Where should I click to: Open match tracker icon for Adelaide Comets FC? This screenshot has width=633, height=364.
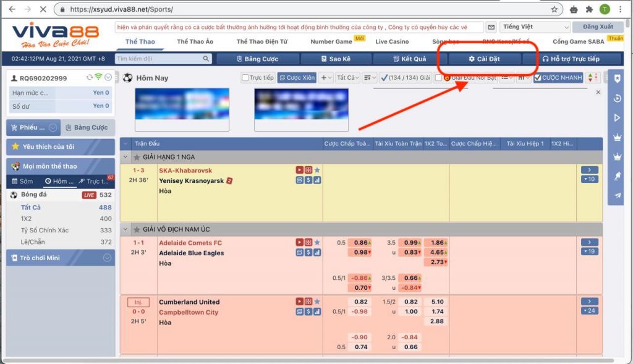coord(308,242)
